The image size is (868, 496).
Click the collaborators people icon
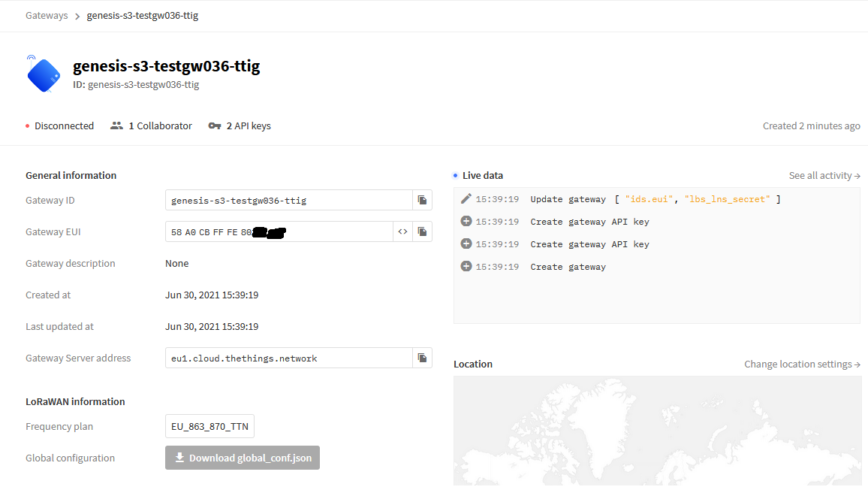click(x=116, y=126)
